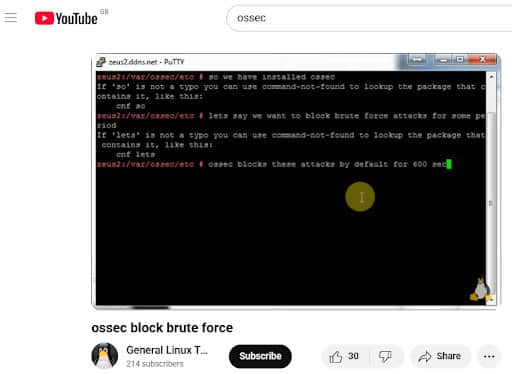Share the ossec video
Screen dimensions: 512x374
pyautogui.click(x=440, y=356)
